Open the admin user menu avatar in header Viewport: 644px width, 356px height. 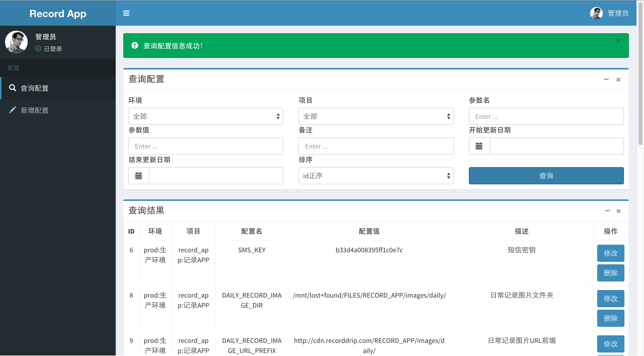(x=596, y=13)
